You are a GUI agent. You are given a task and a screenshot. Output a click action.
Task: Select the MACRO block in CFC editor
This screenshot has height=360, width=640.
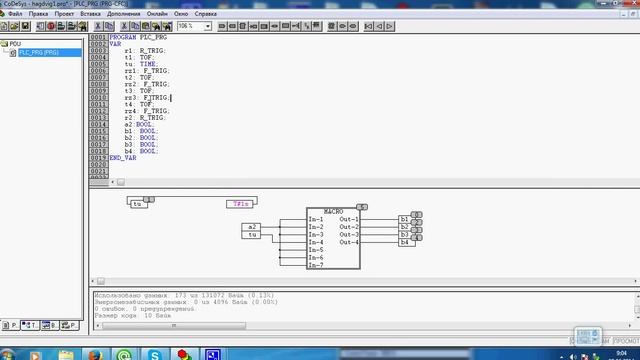pos(333,238)
